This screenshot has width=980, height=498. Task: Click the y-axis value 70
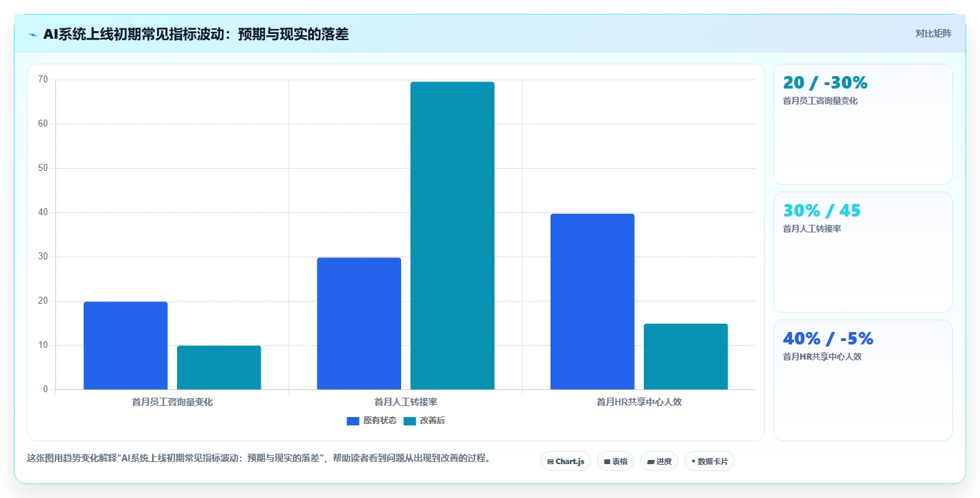click(x=43, y=80)
